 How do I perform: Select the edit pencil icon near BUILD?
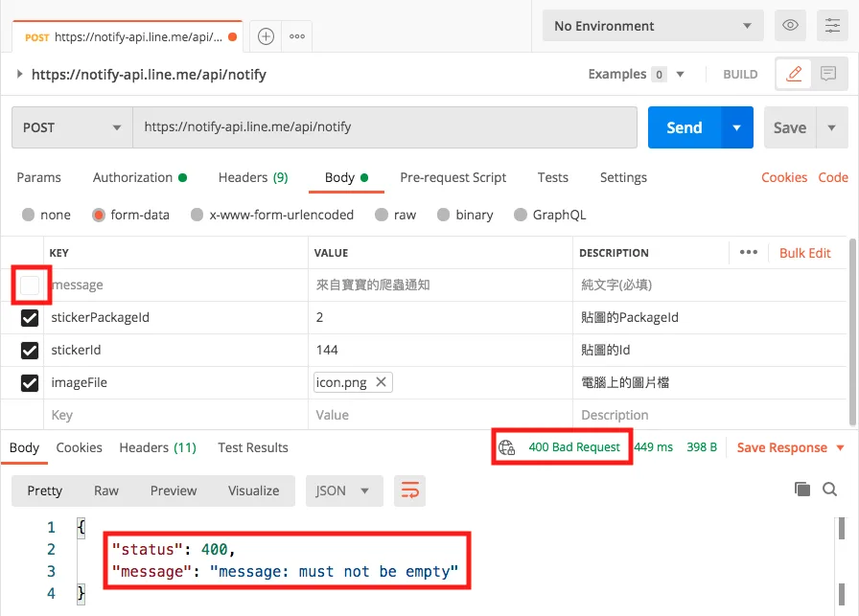[x=794, y=74]
